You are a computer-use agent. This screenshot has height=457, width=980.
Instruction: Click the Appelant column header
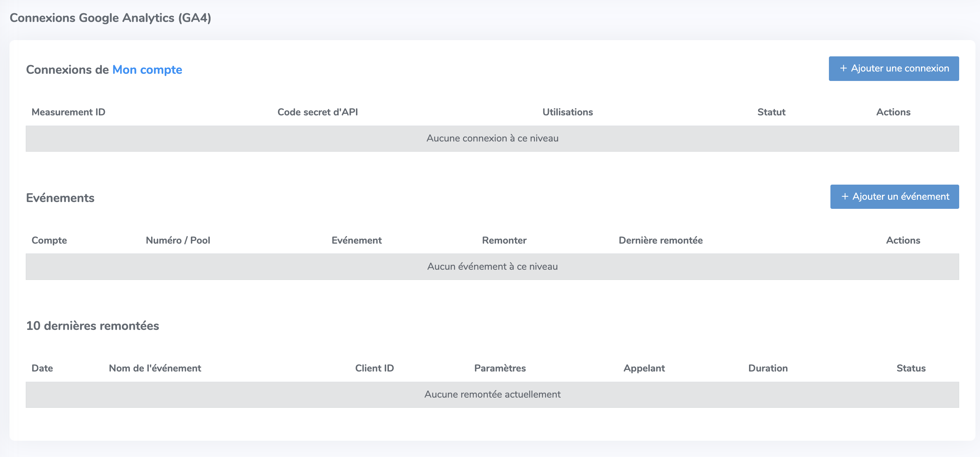tap(644, 368)
